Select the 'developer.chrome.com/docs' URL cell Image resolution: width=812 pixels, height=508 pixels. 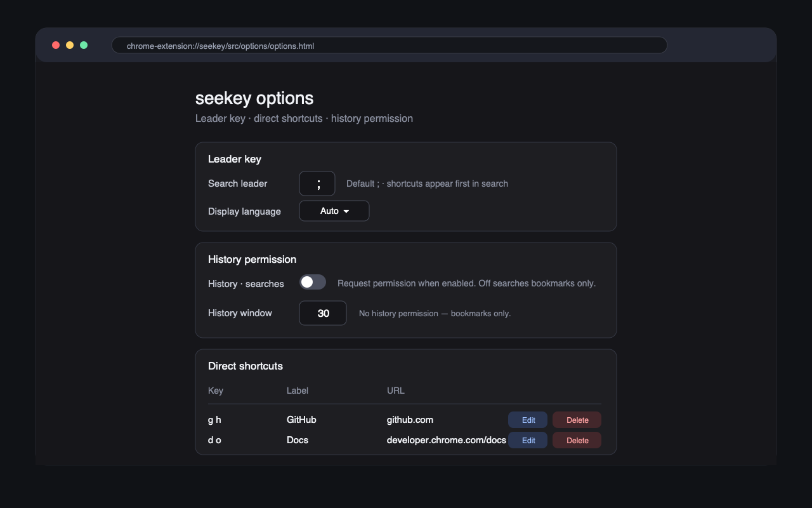click(447, 440)
